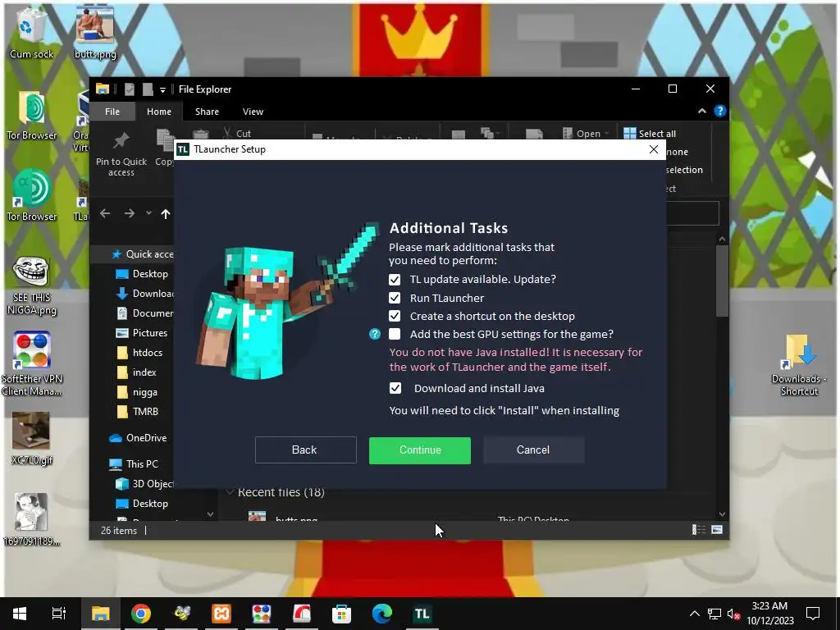Viewport: 840px width, 630px height.
Task: Click the TL TLauncher taskbar icon
Action: click(422, 614)
